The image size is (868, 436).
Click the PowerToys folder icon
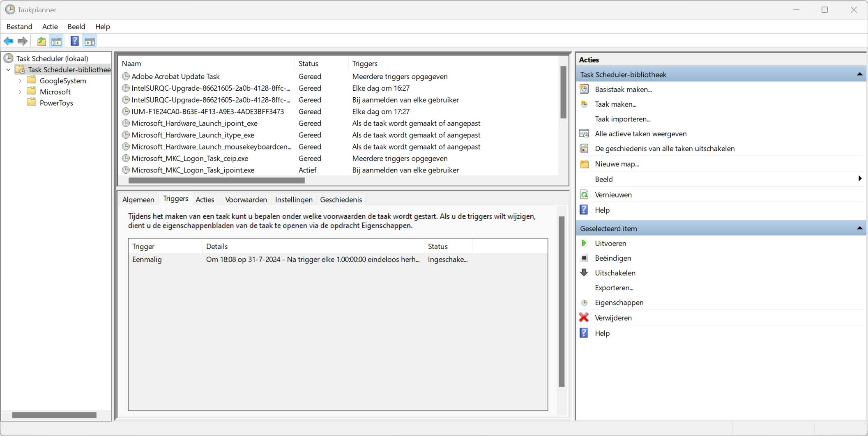pos(32,102)
